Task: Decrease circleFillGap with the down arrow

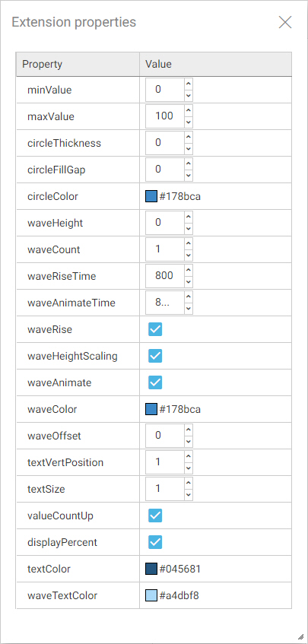Action: point(189,176)
